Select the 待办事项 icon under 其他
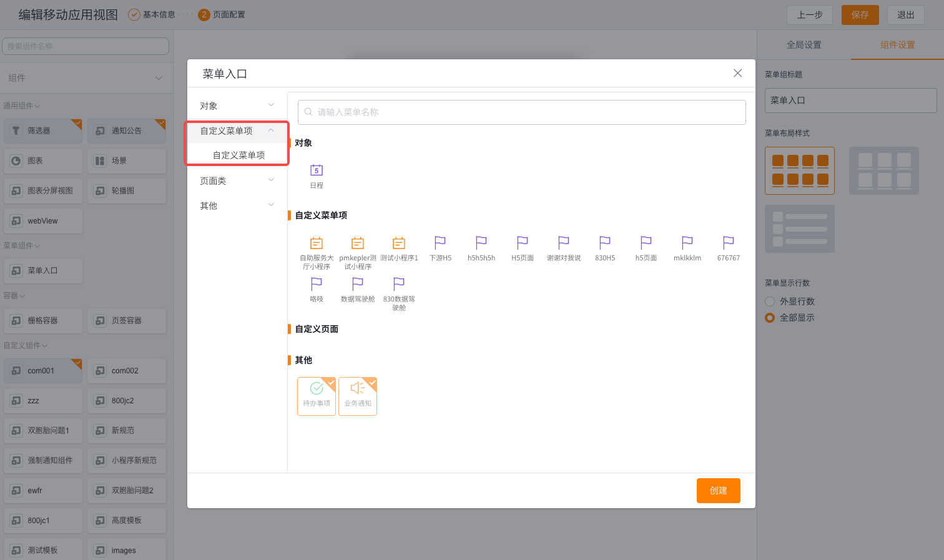The width and height of the screenshot is (944, 560). [317, 396]
